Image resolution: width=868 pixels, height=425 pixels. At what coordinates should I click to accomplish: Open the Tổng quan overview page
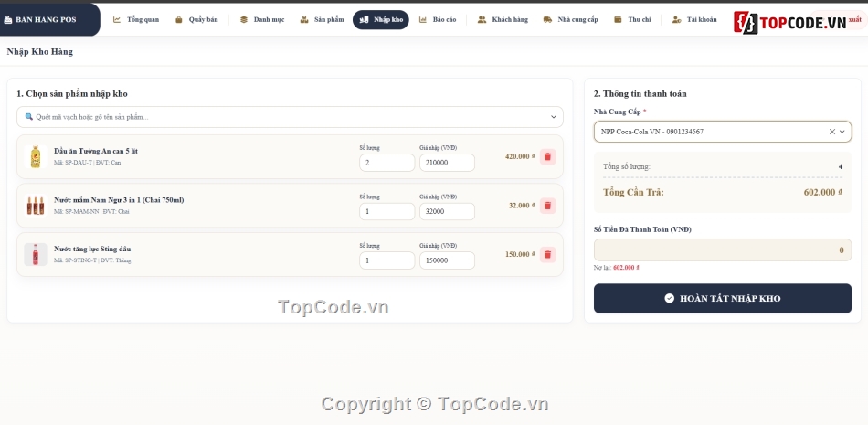click(x=136, y=19)
